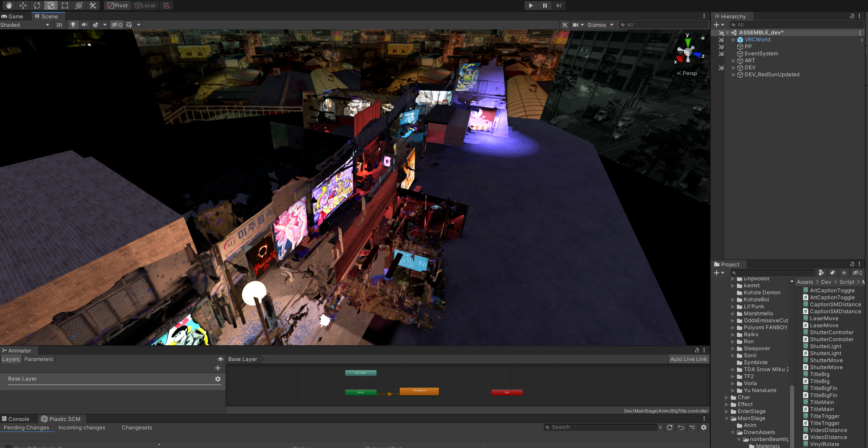Open custom editor tools
This screenshot has height=448, width=868.
[93, 6]
